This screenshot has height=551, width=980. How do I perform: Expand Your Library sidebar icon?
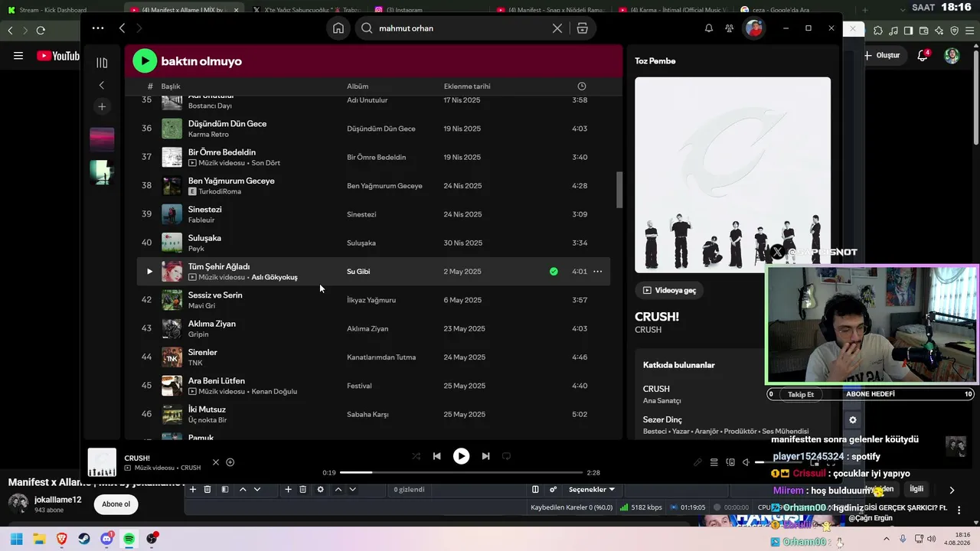point(102,63)
